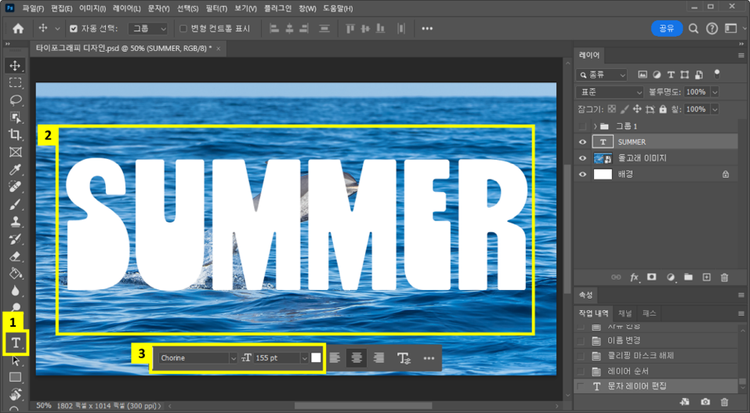
Task: Select the Rectangle shape tool
Action: (15, 378)
